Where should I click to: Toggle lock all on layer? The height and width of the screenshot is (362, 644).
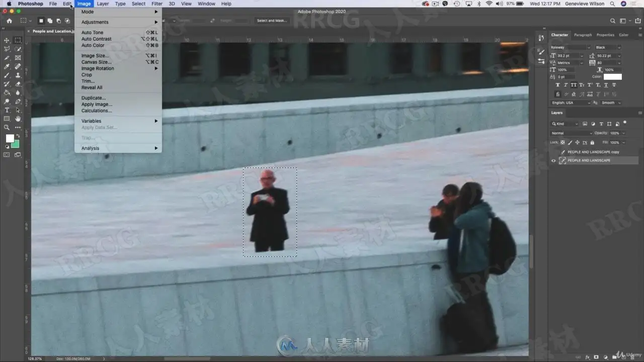point(592,142)
